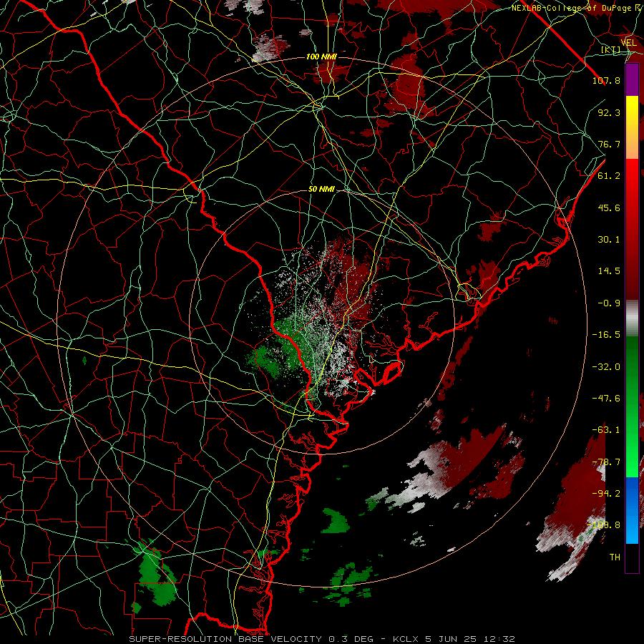
Task: Click the -0.9 velocity scale value
Action: (x=609, y=303)
